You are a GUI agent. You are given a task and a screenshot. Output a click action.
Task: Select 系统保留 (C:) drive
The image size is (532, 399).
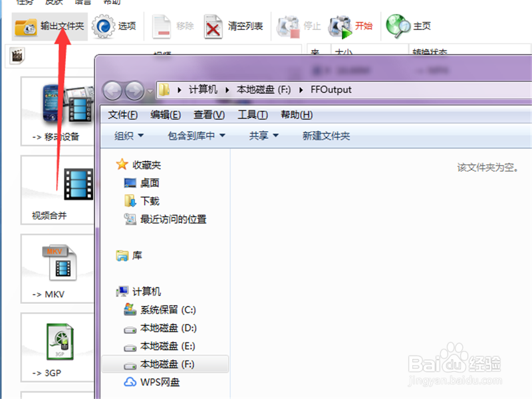click(160, 310)
